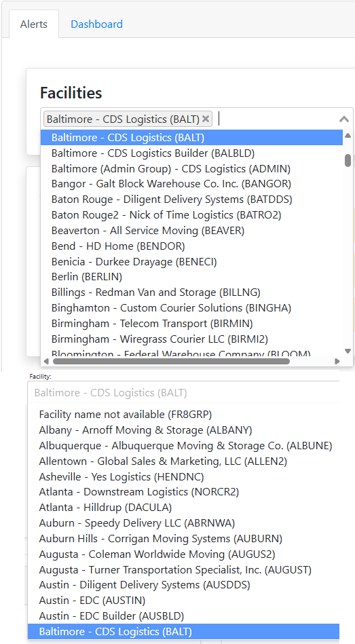This screenshot has width=355, height=644.
Task: Choose Baton Rouge2 - Nick of Time Logistics
Action: tap(191, 215)
